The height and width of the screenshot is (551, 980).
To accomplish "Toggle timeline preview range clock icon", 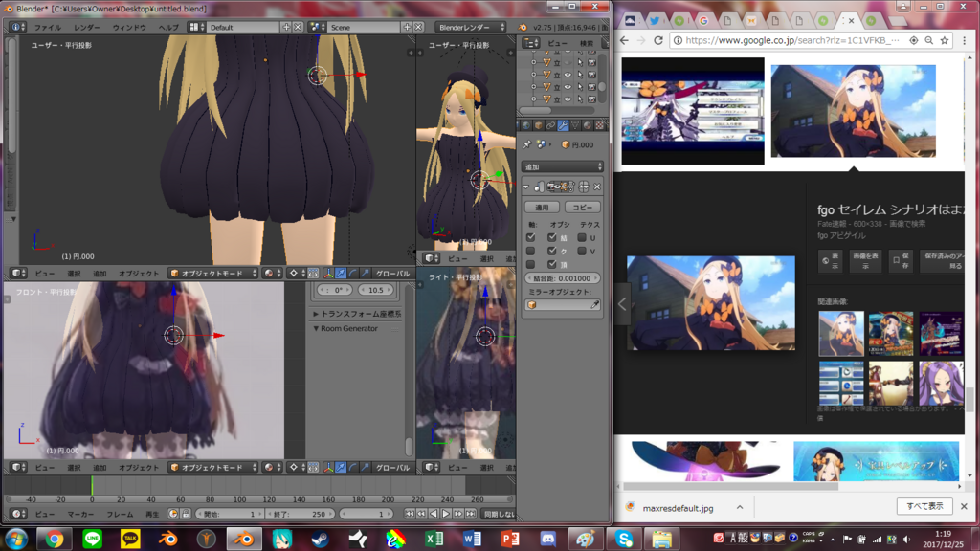I will point(173,514).
